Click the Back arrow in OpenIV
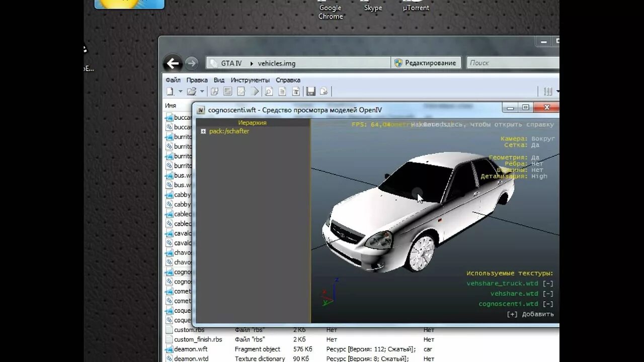The image size is (644, 362). (173, 63)
